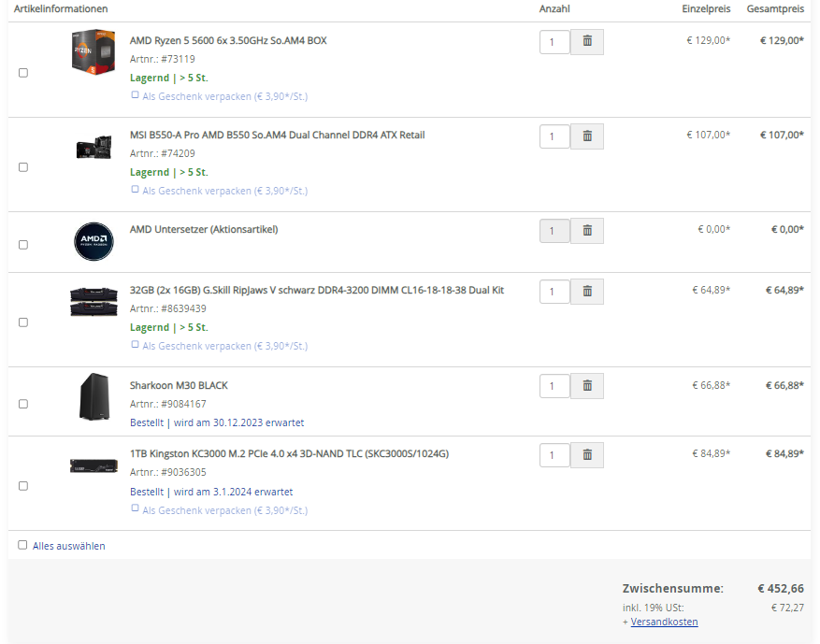Remove Sharkoon M30 BLACK using trash icon

pyautogui.click(x=587, y=386)
